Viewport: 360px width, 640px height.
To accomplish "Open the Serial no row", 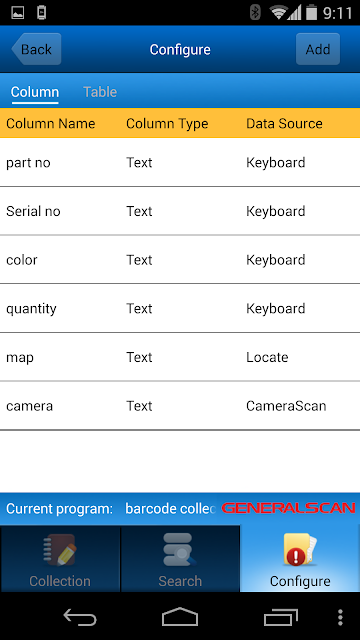I will [180, 211].
